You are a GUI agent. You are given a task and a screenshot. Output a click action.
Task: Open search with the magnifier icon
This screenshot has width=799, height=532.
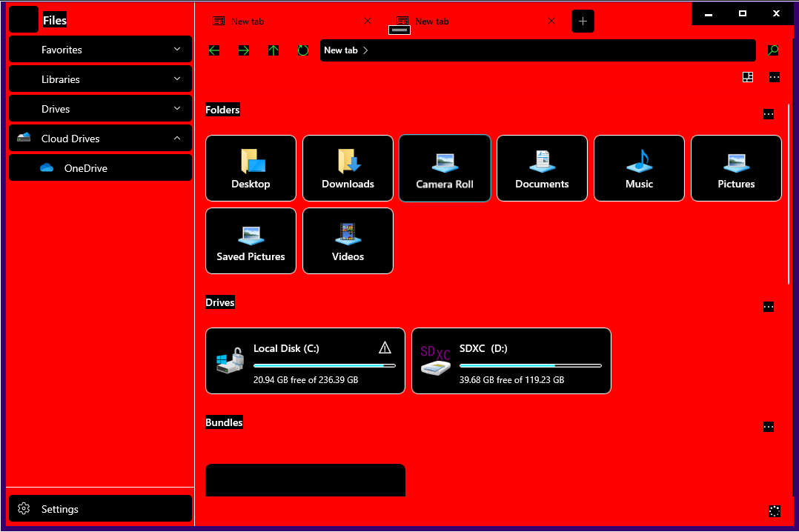point(773,50)
